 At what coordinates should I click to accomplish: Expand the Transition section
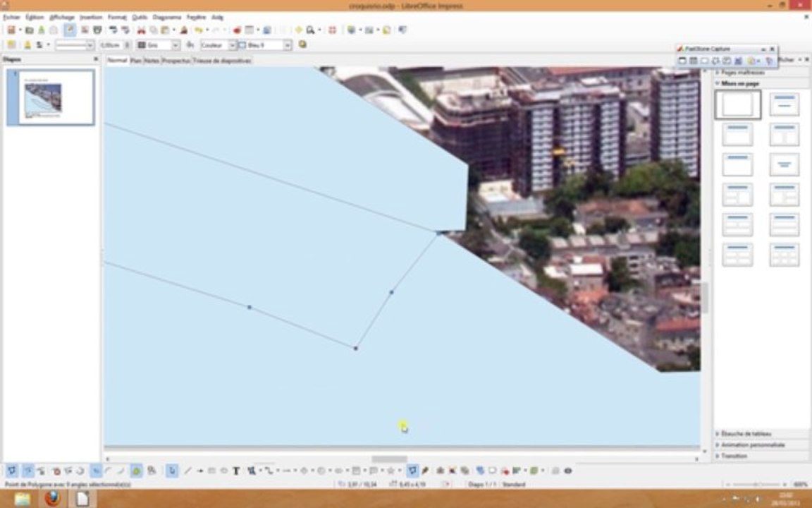(x=734, y=456)
